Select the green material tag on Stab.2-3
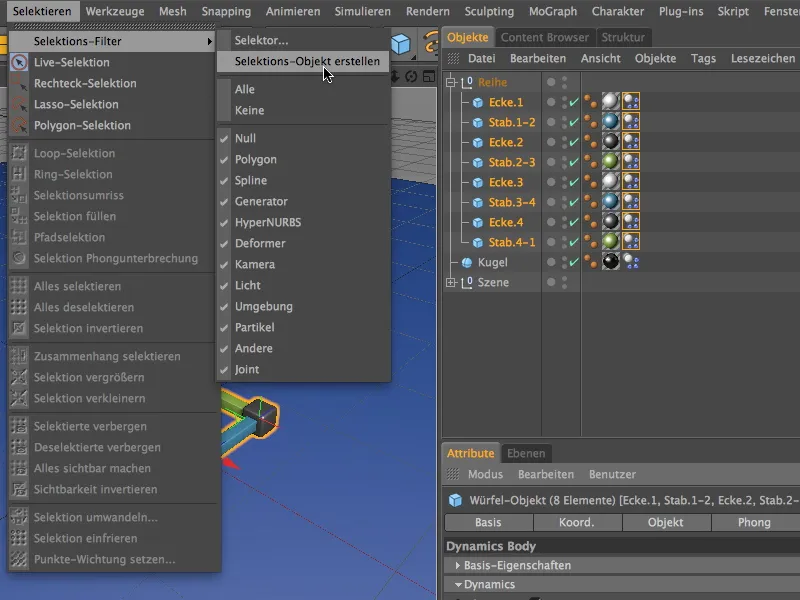 tap(610, 161)
